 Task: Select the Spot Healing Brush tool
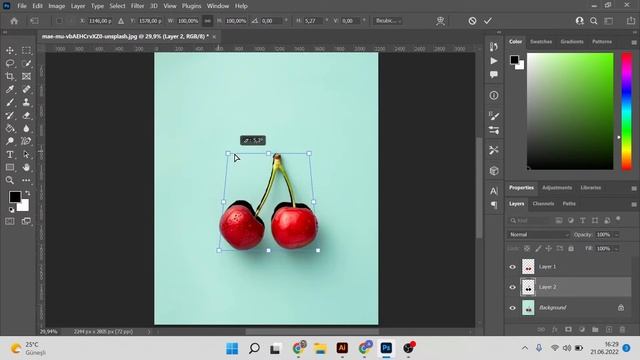coord(26,89)
